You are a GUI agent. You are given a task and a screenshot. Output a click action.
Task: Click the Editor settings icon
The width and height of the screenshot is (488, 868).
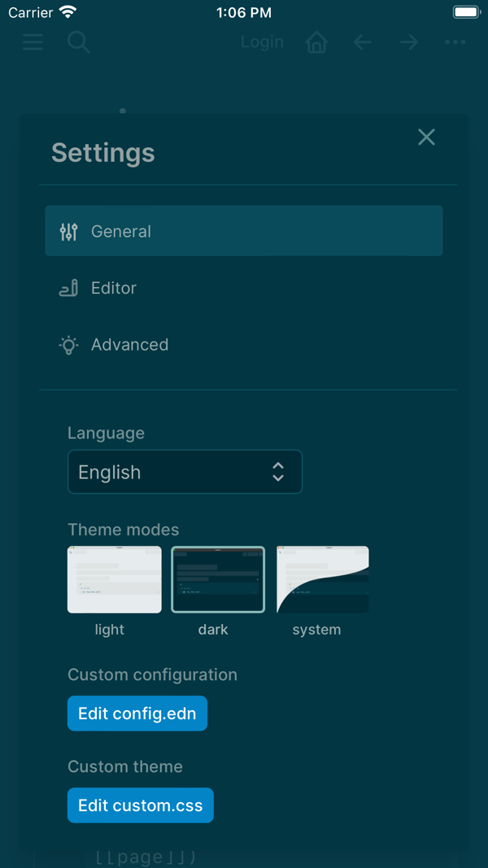[x=68, y=288]
